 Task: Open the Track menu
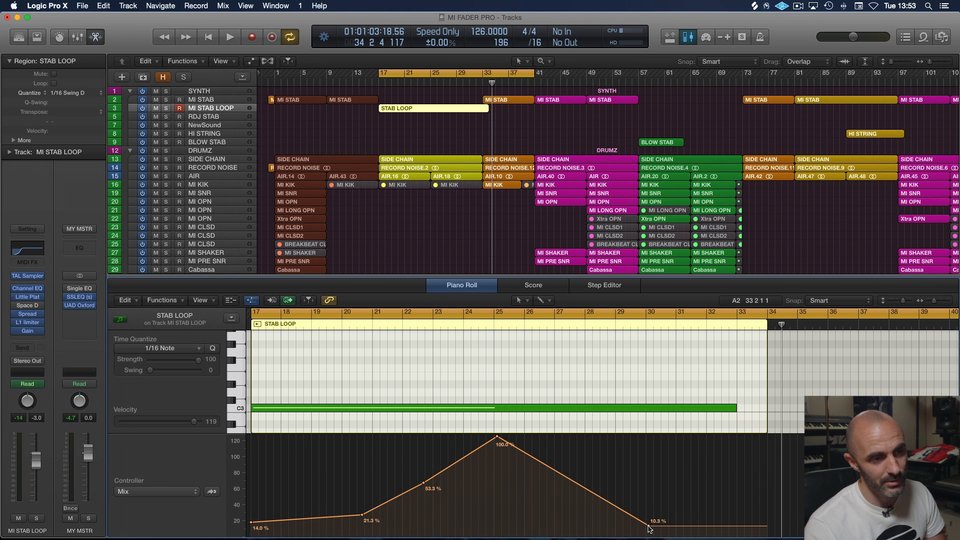pyautogui.click(x=128, y=6)
